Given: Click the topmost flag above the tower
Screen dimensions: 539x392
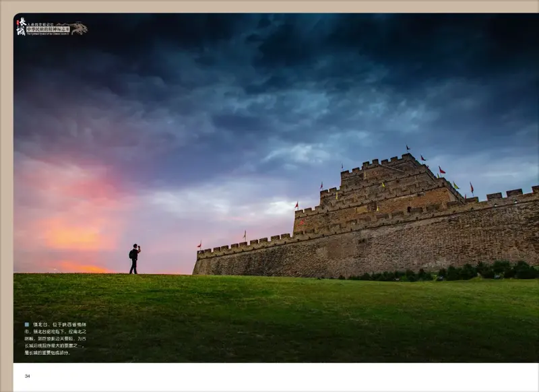Looking at the screenshot, I should pyautogui.click(x=408, y=148).
